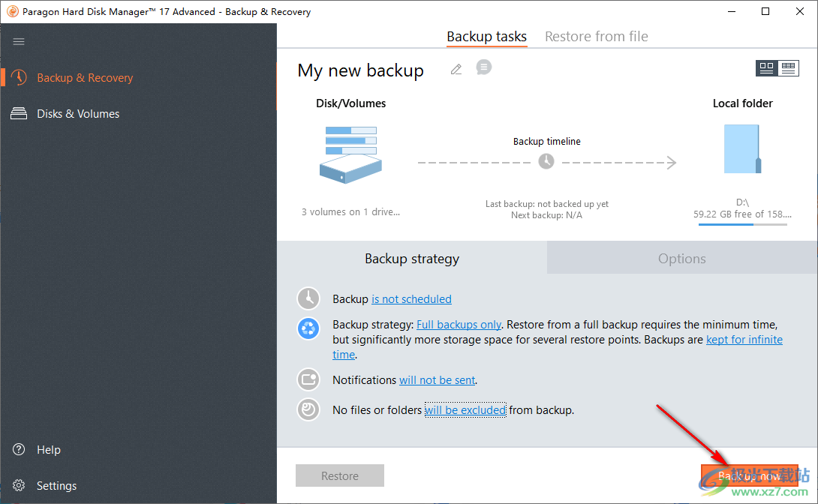Switch to the tile view layout
This screenshot has height=504, width=818.
(766, 68)
